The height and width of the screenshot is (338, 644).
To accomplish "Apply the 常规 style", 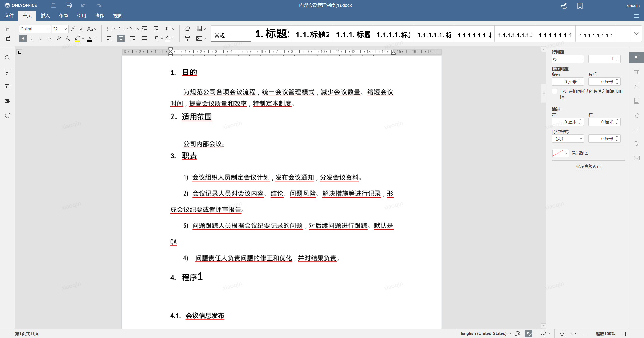I will (x=231, y=34).
